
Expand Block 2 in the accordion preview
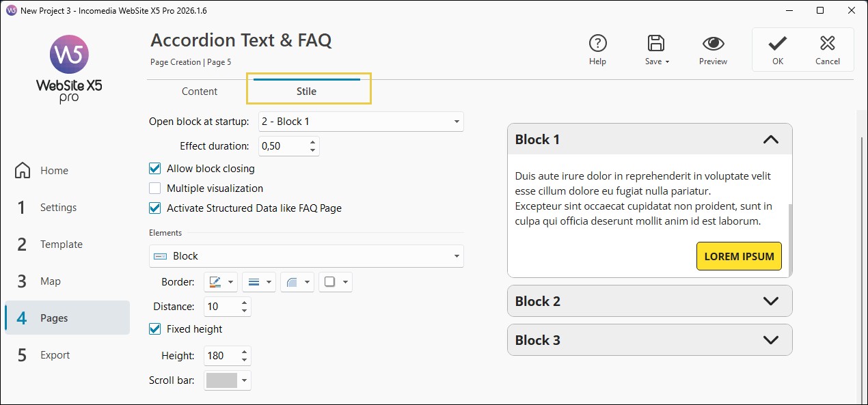[649, 301]
